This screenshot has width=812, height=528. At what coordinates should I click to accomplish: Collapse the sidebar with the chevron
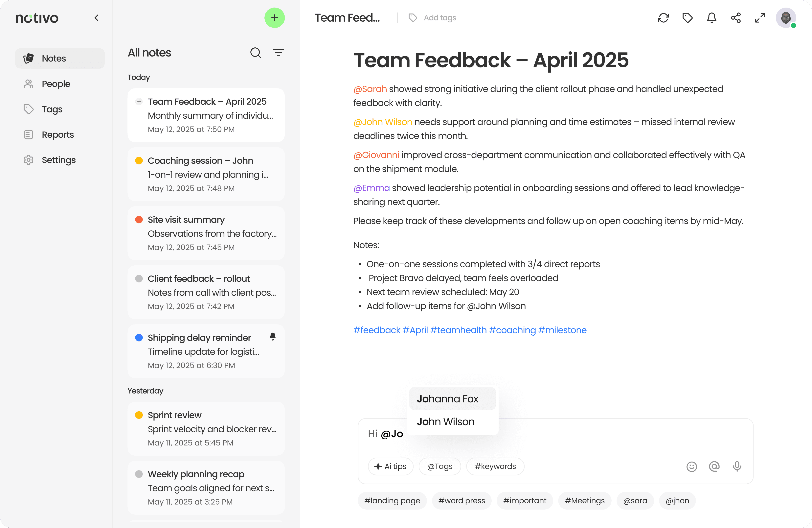(97, 18)
